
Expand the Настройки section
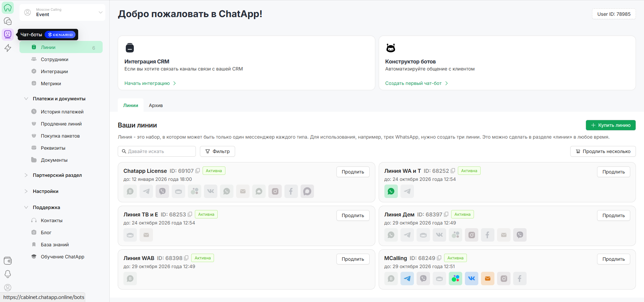tap(26, 191)
